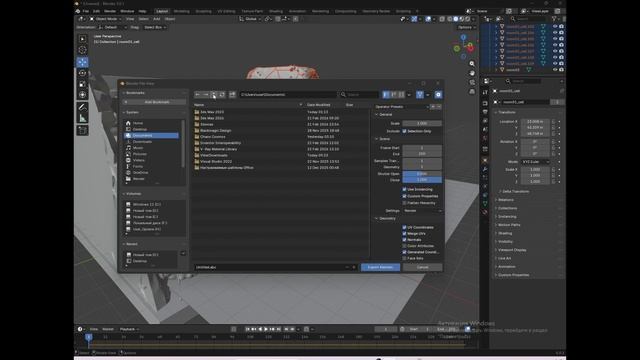Open the Material properties tab
The image size is (640, 360).
click(x=485, y=212)
